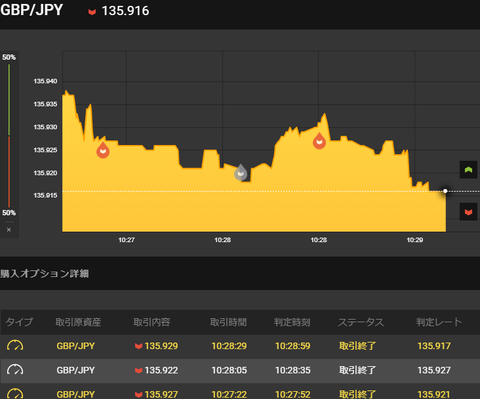The image size is (480, 399).
Task: Select the gray trade marker near 135.920
Action: click(240, 172)
